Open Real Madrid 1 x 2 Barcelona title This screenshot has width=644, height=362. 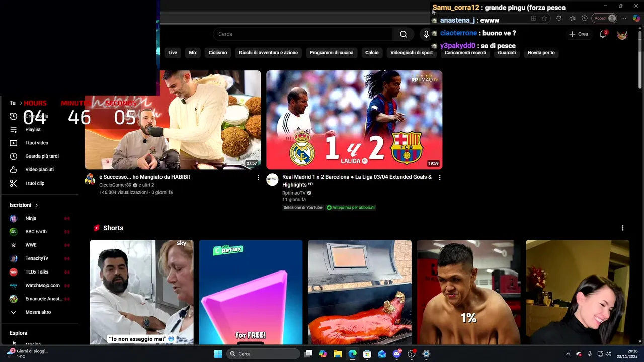(357, 180)
